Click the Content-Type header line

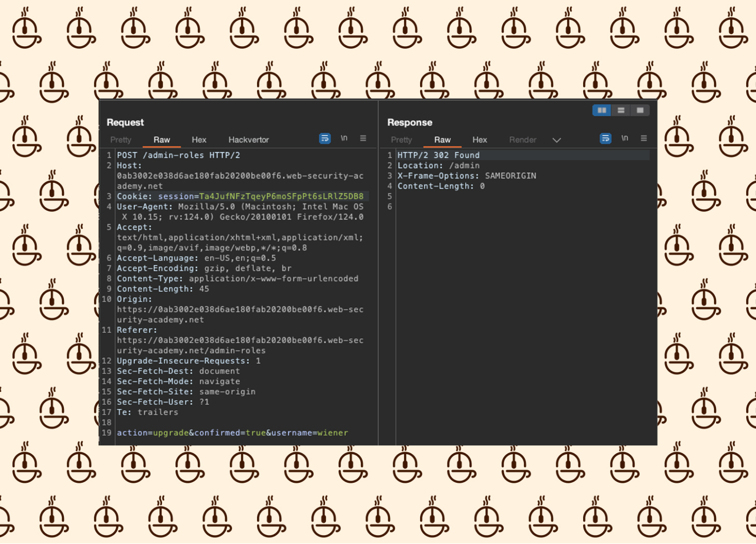[238, 279]
